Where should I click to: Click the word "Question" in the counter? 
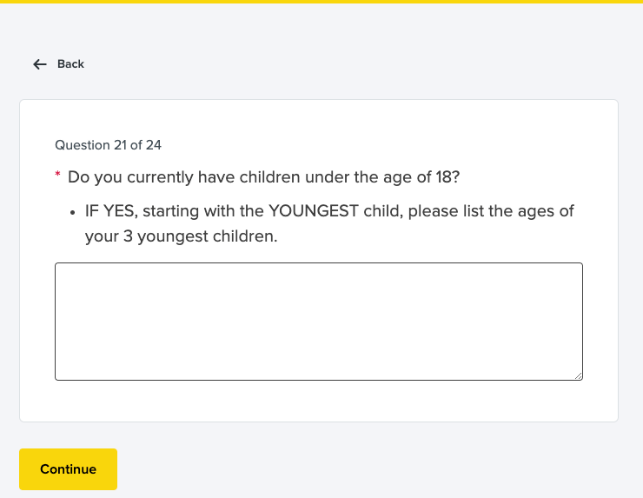tap(82, 145)
